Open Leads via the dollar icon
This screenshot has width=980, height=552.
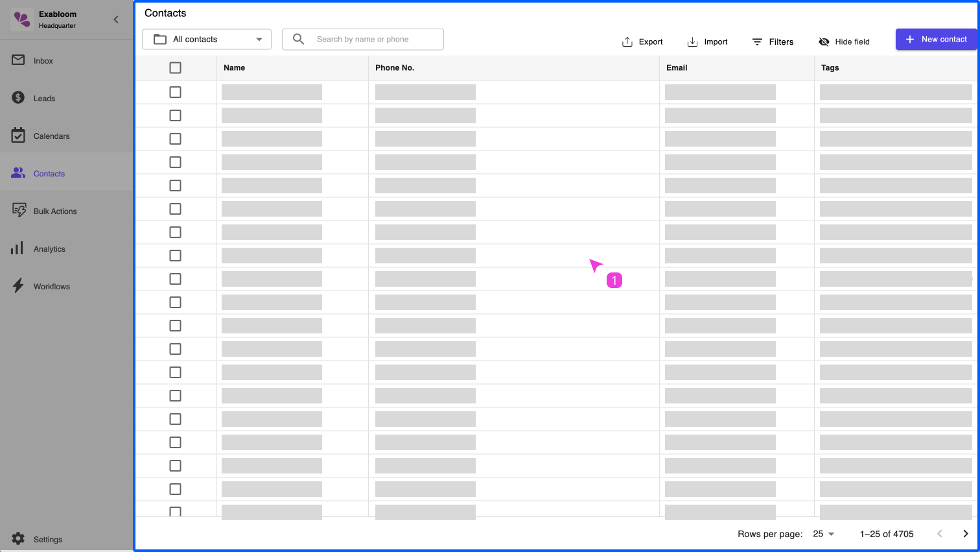18,98
